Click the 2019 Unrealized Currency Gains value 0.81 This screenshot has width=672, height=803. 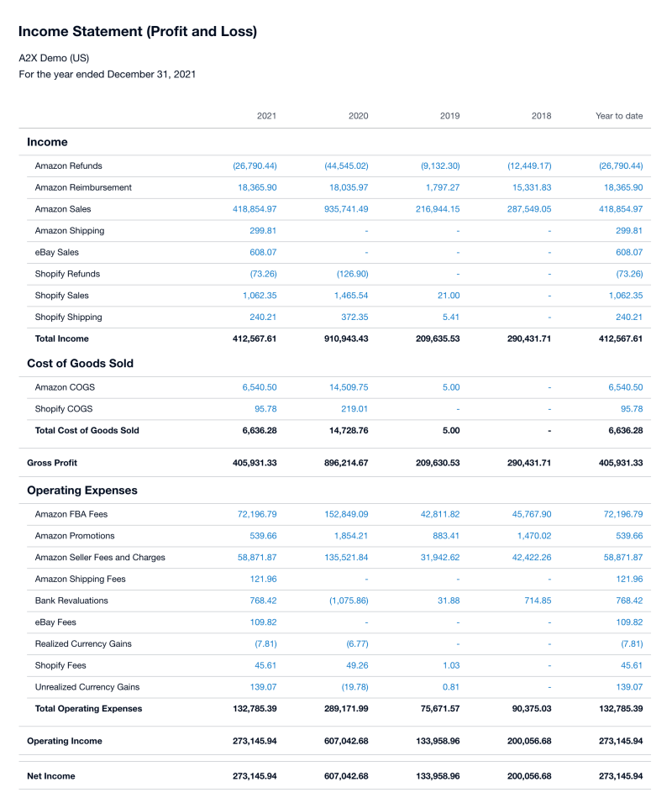pyautogui.click(x=450, y=687)
